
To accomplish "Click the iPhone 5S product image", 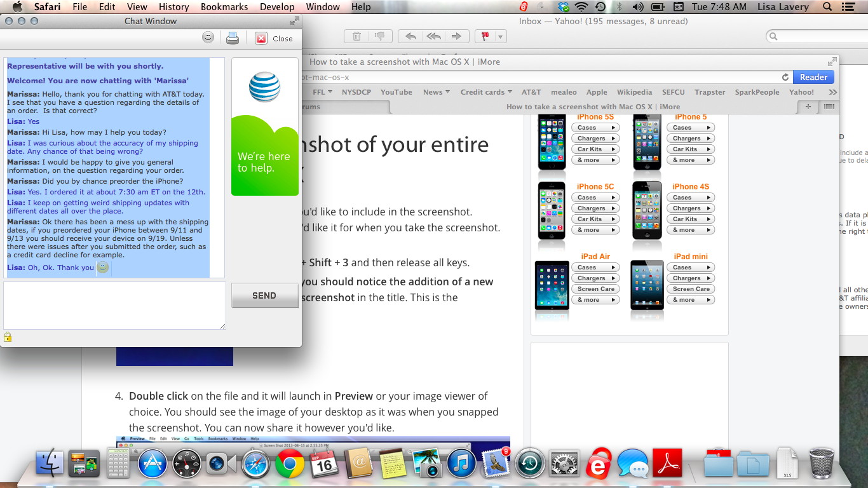I will point(552,142).
